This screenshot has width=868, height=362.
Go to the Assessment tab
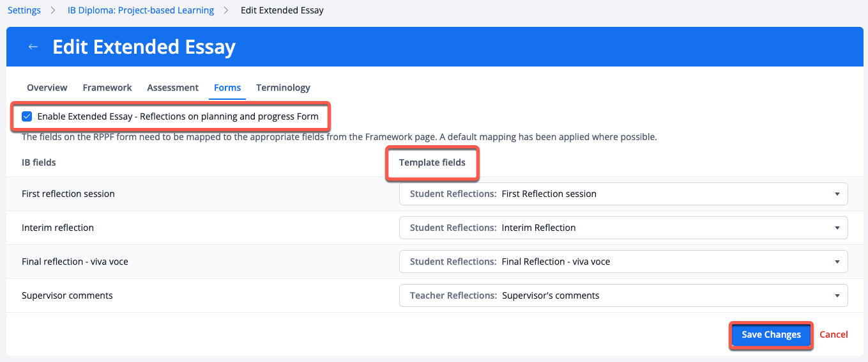click(172, 88)
